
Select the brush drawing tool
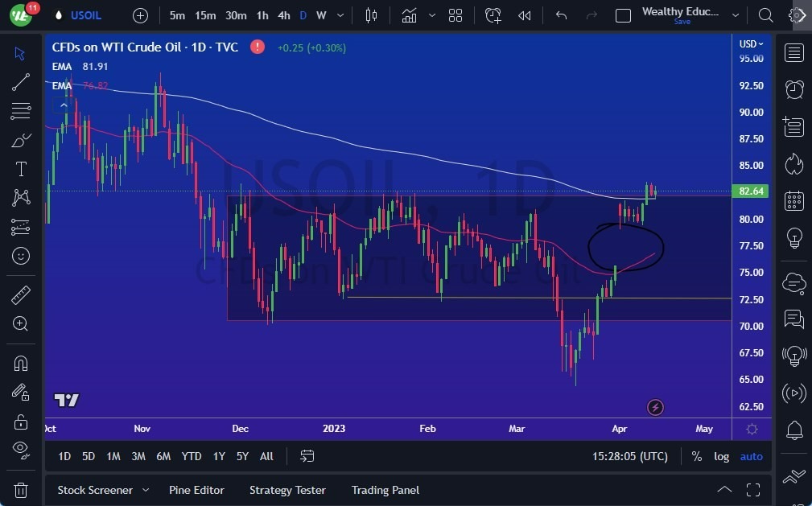[20, 139]
